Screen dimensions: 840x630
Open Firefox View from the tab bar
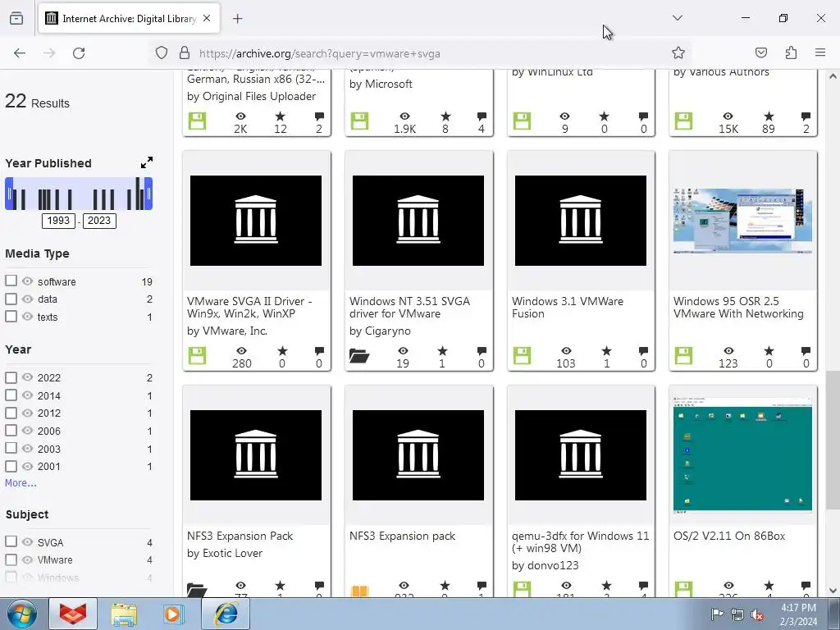(x=16, y=19)
